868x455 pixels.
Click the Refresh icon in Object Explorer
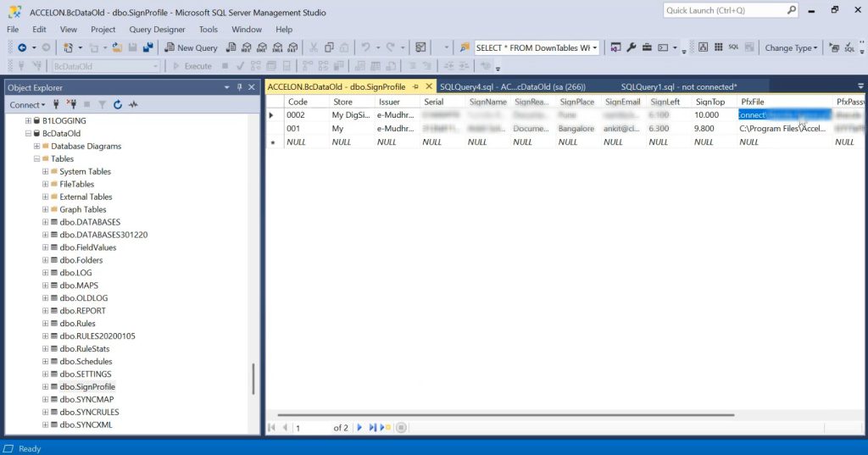(x=117, y=104)
